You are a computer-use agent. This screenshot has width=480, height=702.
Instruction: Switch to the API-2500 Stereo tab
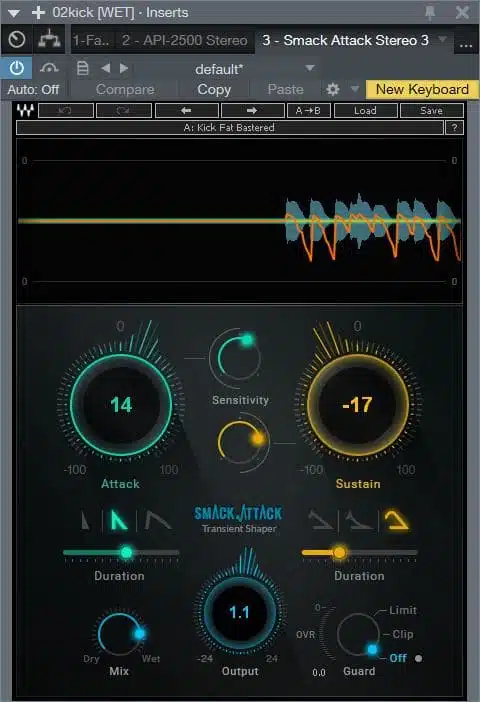[x=184, y=40]
